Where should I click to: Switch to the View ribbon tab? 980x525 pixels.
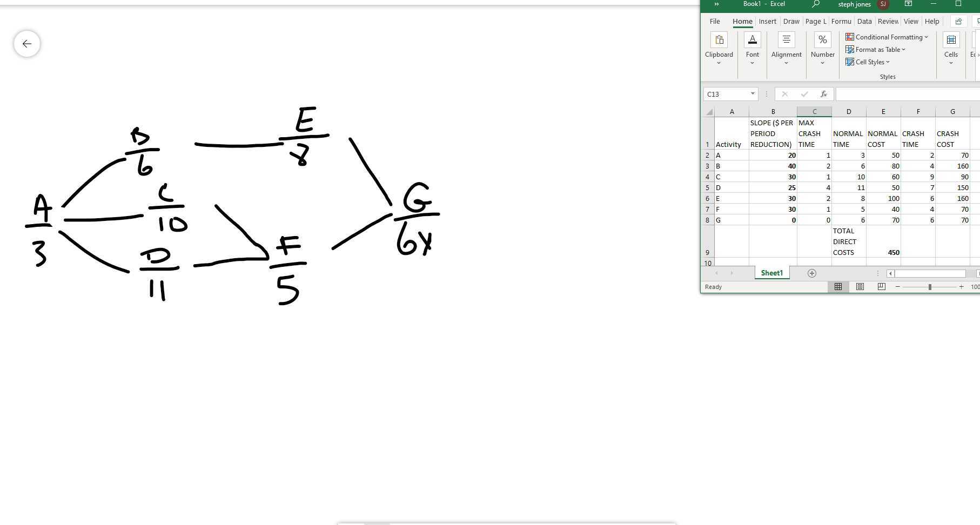[x=911, y=22]
